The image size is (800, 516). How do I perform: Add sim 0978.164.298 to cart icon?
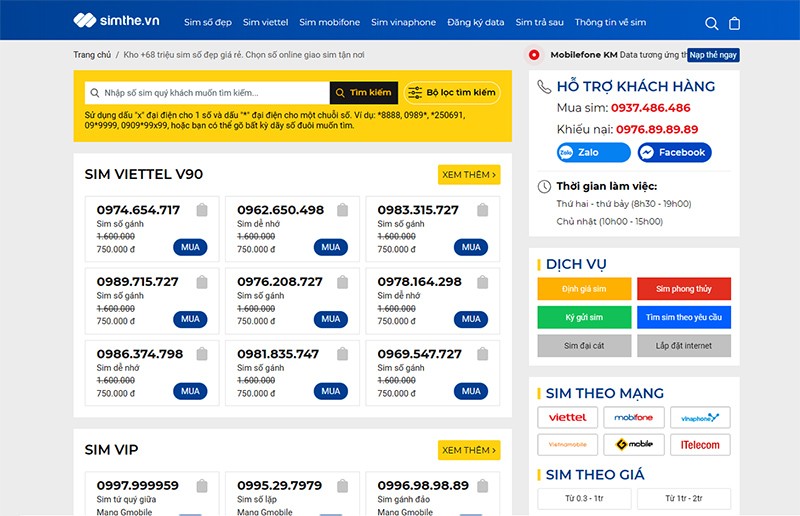(483, 282)
